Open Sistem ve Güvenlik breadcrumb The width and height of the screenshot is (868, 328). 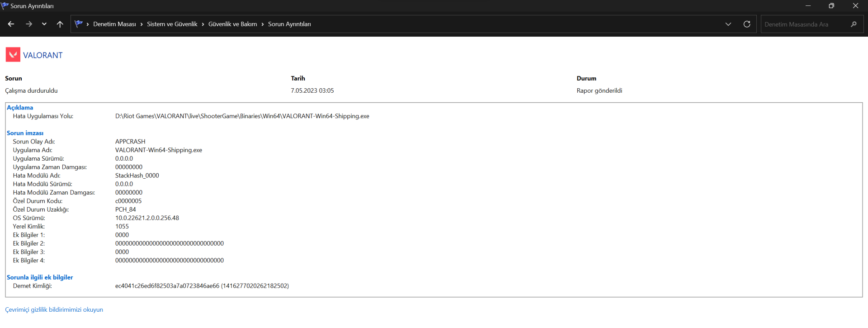pos(172,24)
